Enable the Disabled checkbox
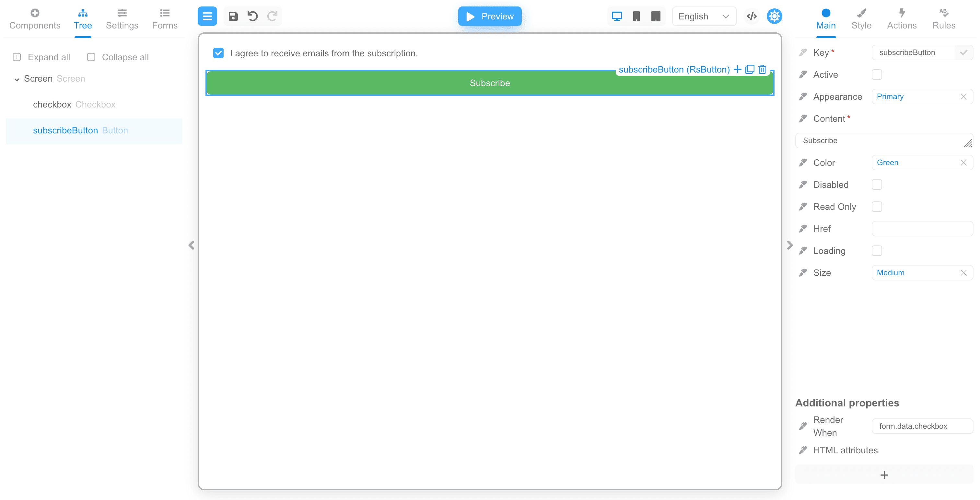Viewport: 980px width, 500px height. (877, 185)
